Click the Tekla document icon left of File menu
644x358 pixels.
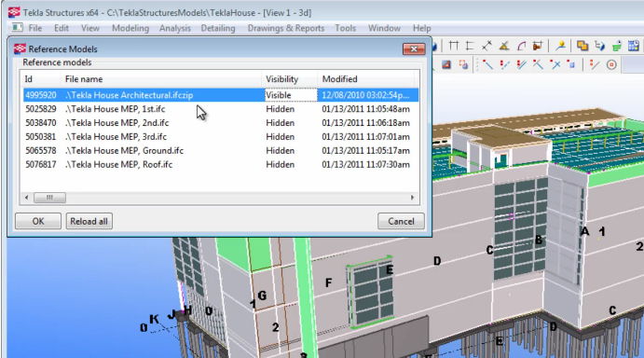[18, 28]
